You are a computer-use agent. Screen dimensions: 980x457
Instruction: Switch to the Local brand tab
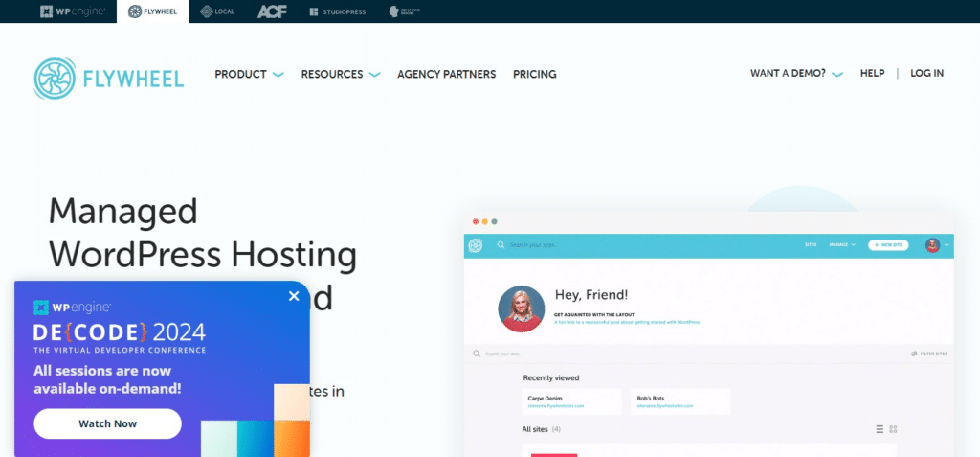coord(217,11)
